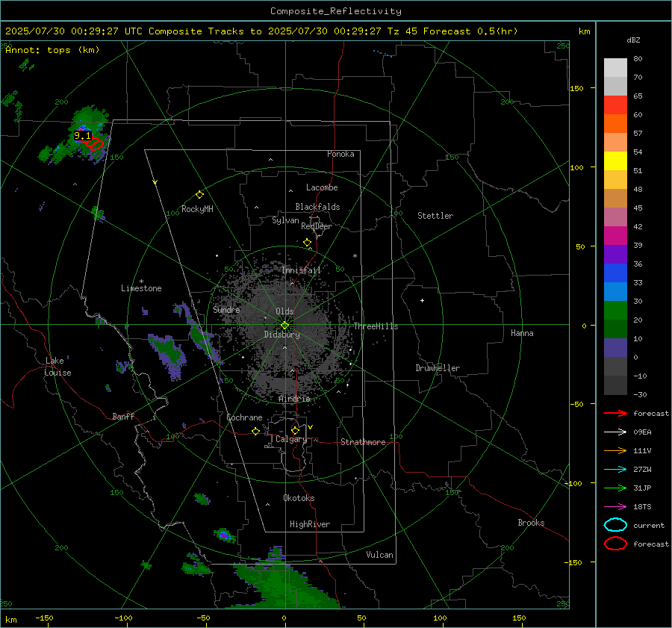Select the orange swatch between 60 and 57
The height and width of the screenshot is (628, 672).
point(615,124)
